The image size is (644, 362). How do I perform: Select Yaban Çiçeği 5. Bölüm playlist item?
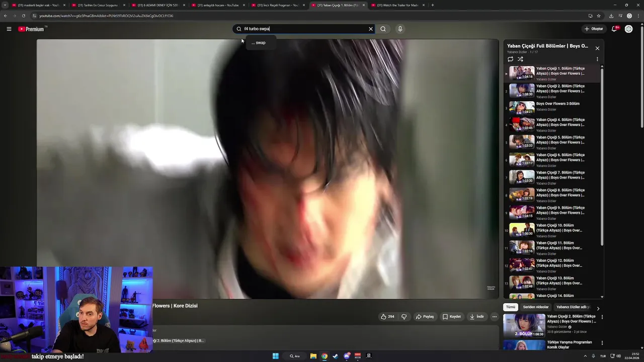(x=552, y=142)
